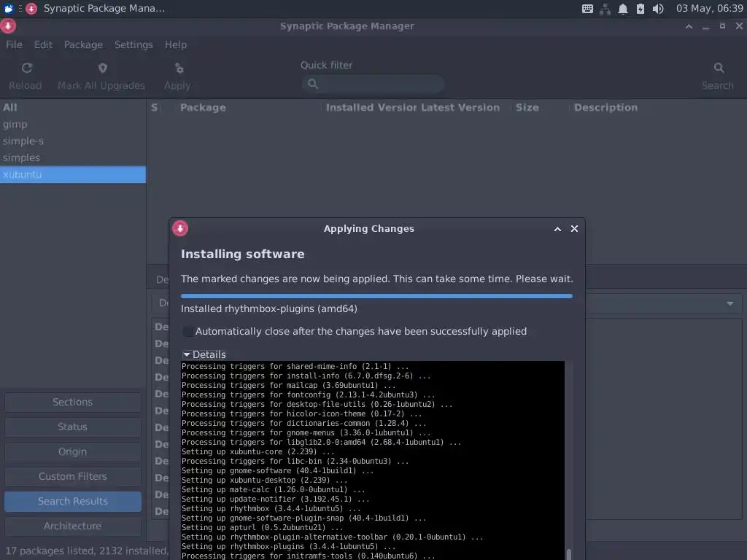747x560 pixels.
Task: Open the File menu
Action: 14,44
